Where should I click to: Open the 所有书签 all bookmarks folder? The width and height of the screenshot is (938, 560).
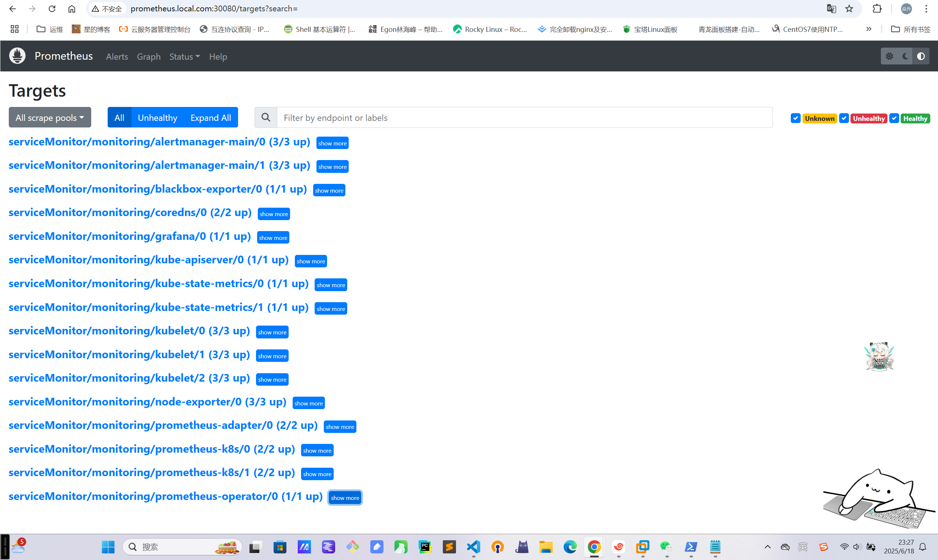(911, 29)
